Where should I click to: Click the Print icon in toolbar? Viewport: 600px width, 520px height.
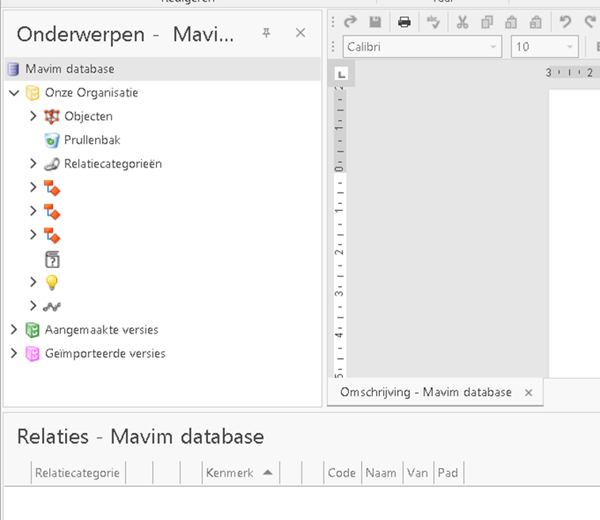(x=404, y=22)
